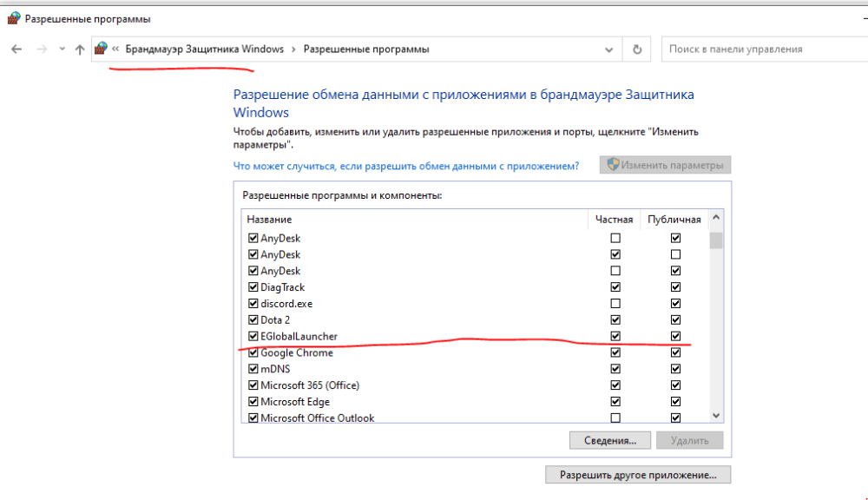The width and height of the screenshot is (868, 500).
Task: Enable Public checkbox for second AnyDesk entry
Action: point(675,254)
